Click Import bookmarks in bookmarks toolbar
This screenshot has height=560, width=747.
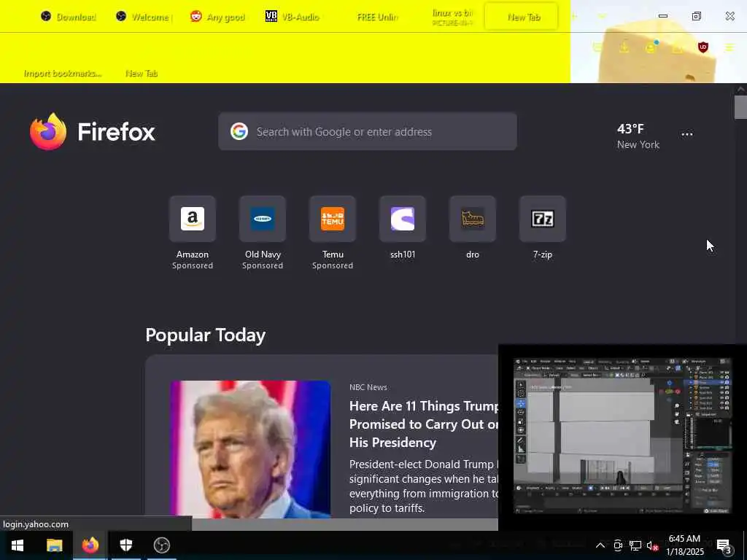[63, 74]
